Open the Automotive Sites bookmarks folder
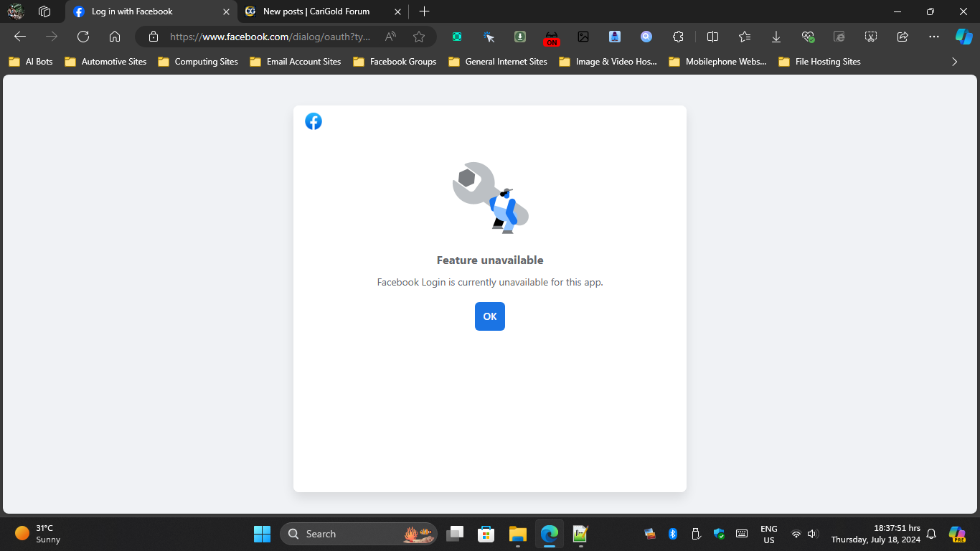 point(105,62)
